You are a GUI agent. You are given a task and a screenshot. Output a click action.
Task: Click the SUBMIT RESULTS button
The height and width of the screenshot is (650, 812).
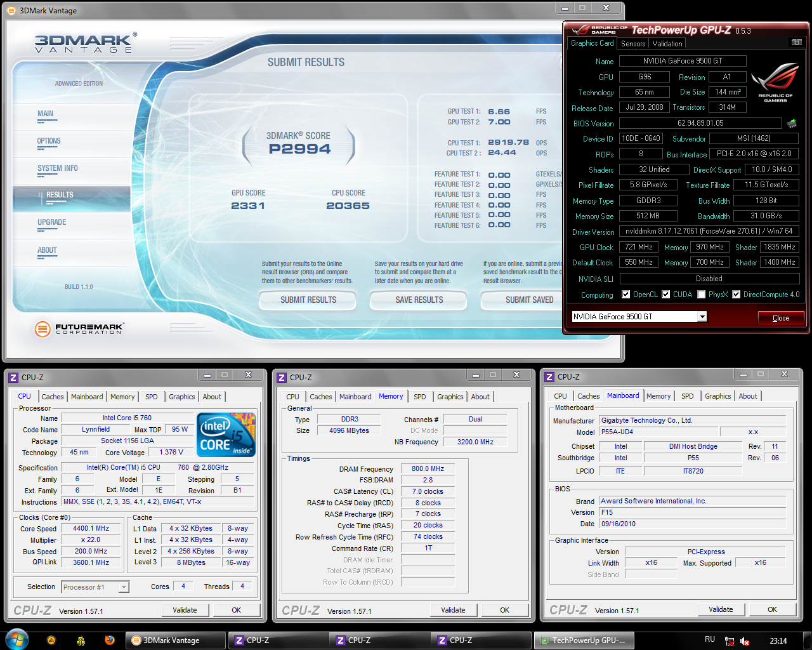click(x=308, y=300)
